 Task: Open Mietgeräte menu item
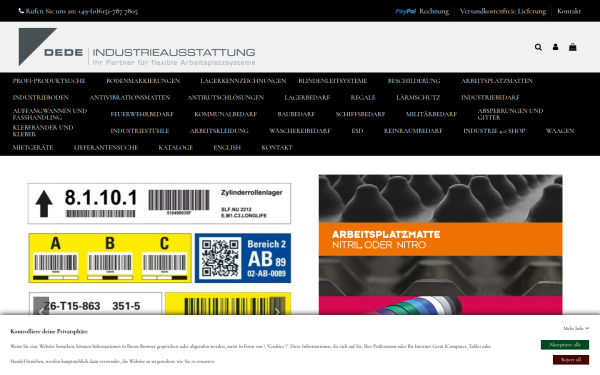pos(33,147)
